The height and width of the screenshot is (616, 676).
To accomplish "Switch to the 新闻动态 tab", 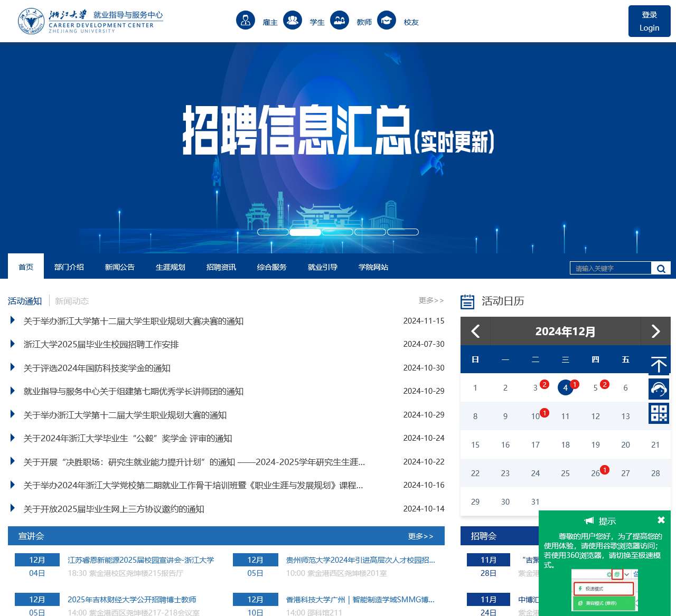I will point(72,301).
